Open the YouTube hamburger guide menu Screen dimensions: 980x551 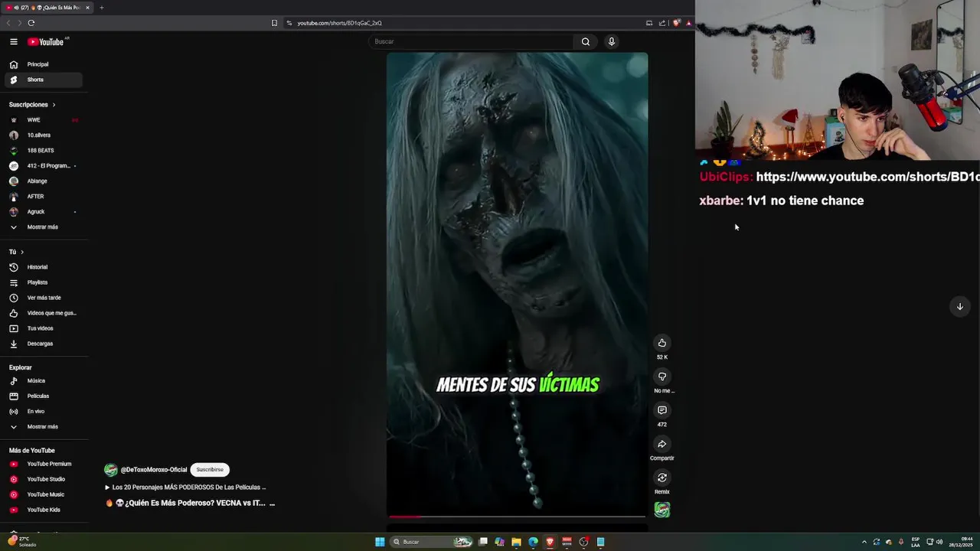tap(14, 42)
